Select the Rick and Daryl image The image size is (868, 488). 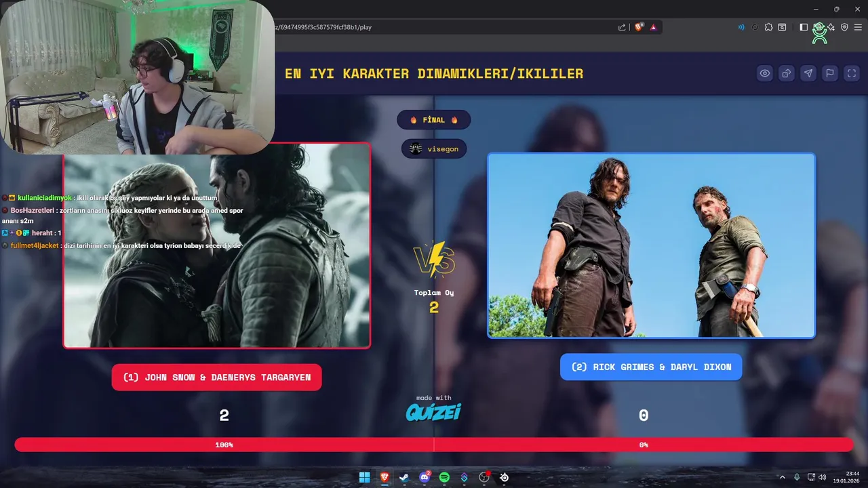click(651, 245)
